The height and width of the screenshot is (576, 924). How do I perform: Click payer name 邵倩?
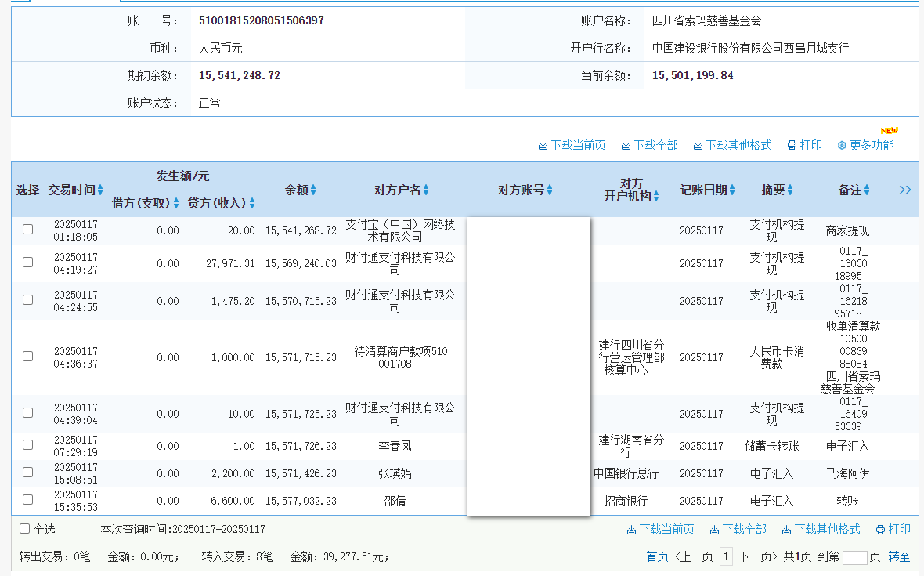click(x=395, y=501)
